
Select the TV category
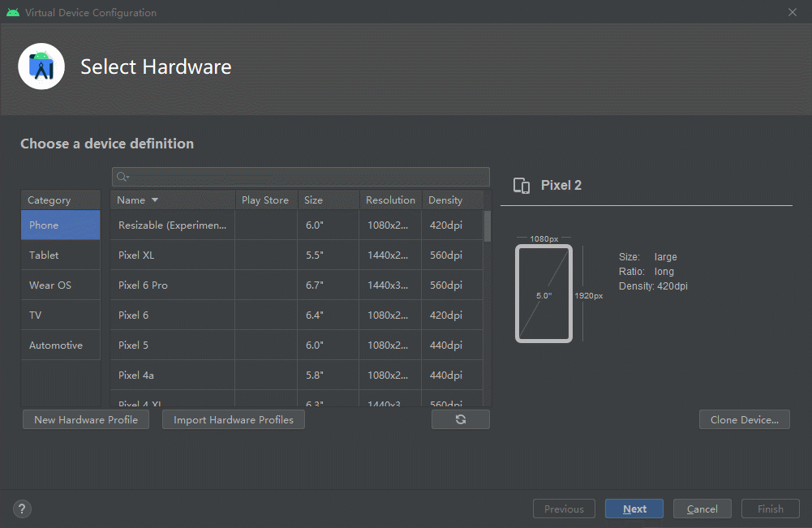[60, 315]
